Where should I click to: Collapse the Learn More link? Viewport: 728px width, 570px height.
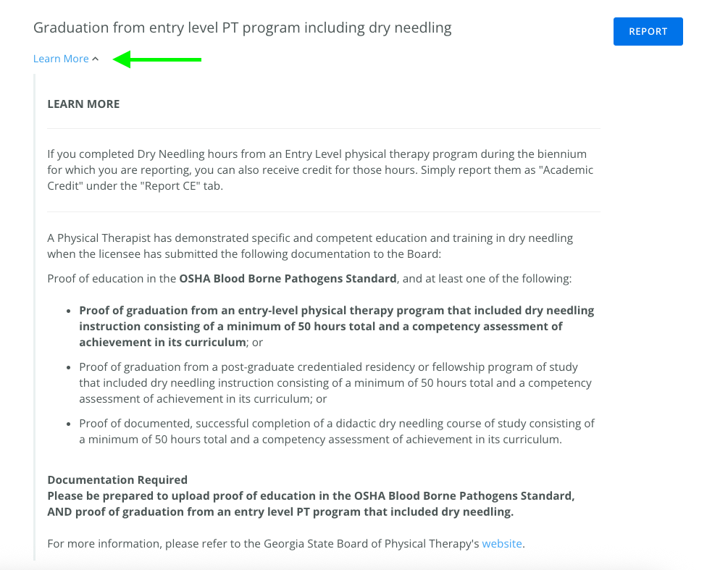(61, 59)
